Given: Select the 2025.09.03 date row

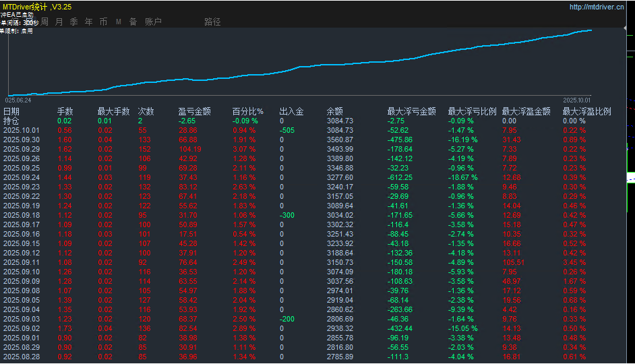Looking at the screenshot, I should (22, 319).
